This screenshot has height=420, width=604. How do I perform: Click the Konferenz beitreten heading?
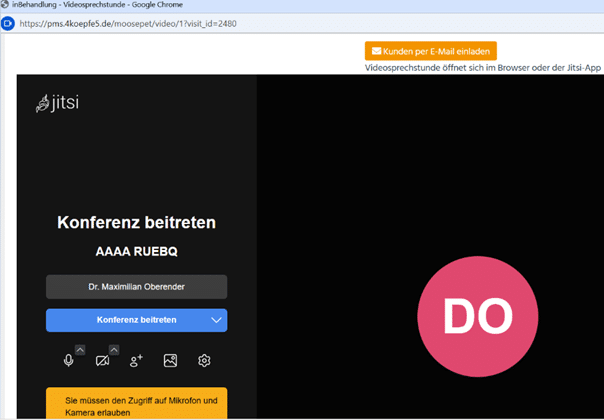136,223
